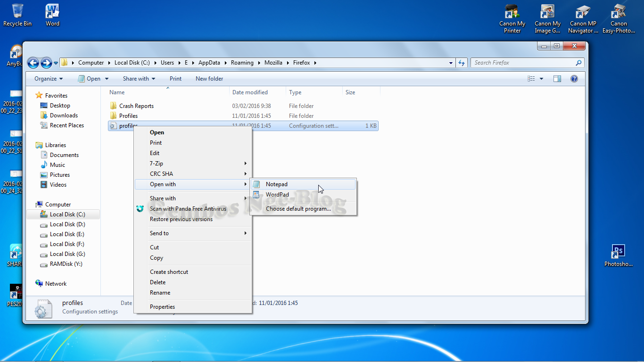Open Downloads in Favorites

coord(64,115)
